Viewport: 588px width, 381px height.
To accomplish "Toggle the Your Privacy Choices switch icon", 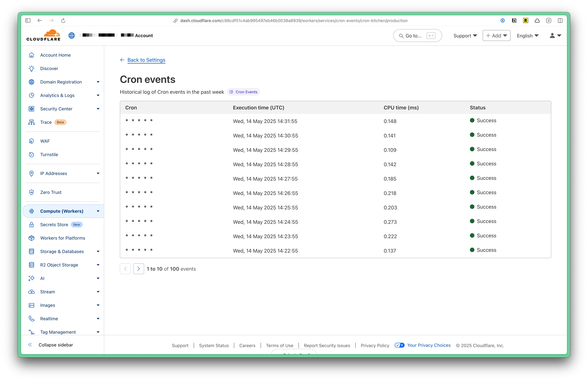I will pos(399,345).
